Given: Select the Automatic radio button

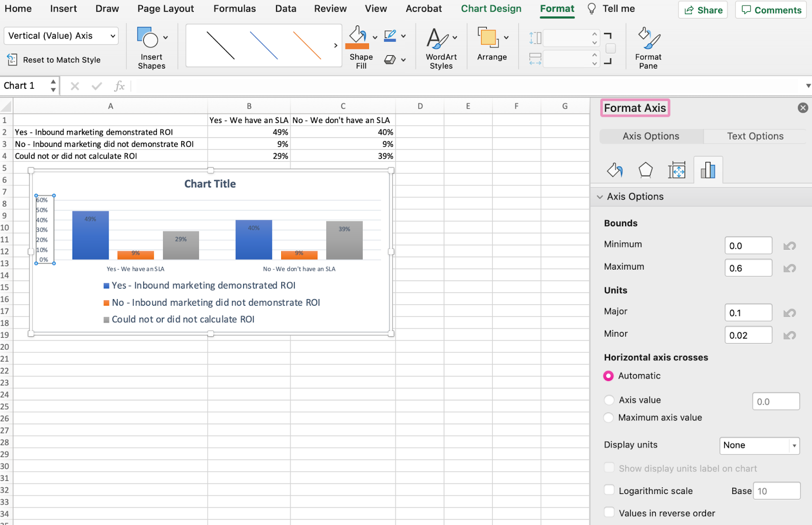Looking at the screenshot, I should (x=608, y=376).
